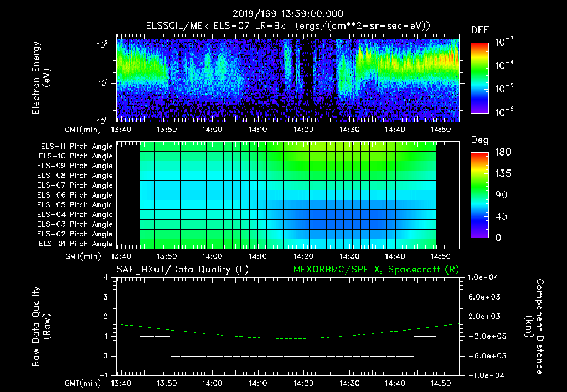Click the 13:50 tick label under pitch angle panel
This screenshot has height=392, width=567.
point(166,256)
